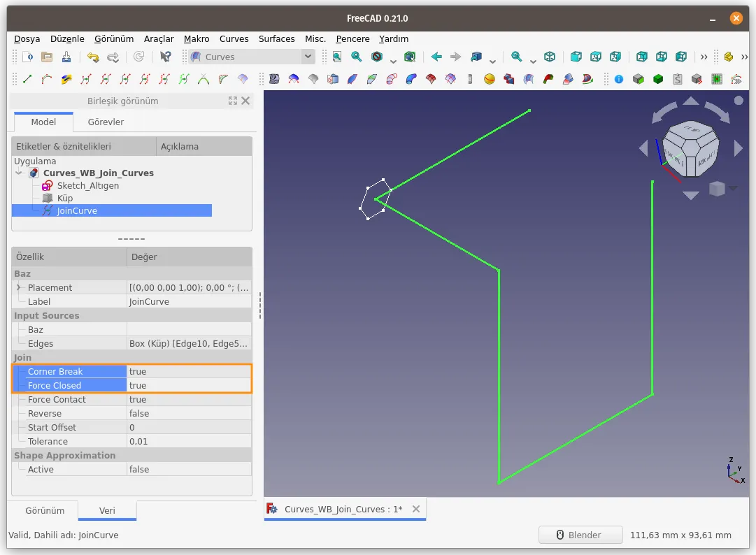Refresh the document with the recompute icon

pos(139,57)
